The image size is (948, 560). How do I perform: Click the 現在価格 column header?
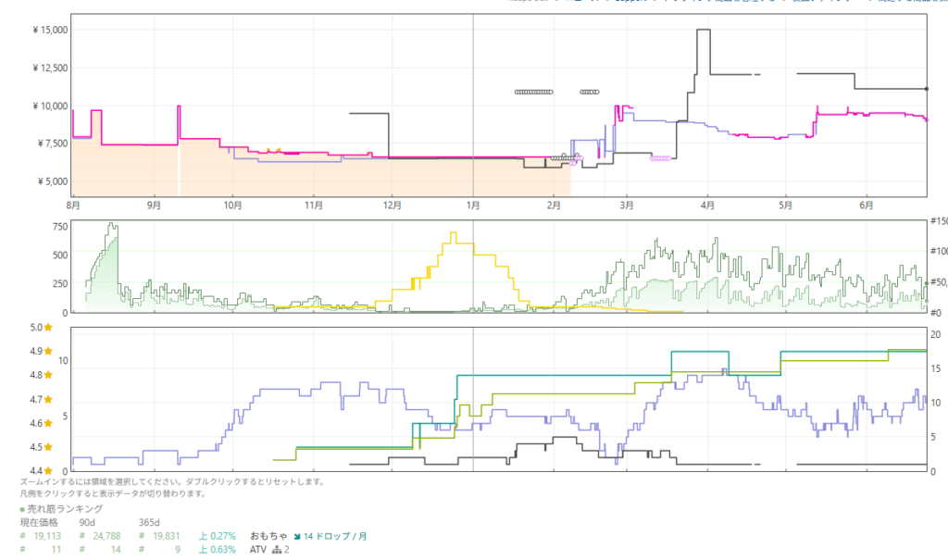[39, 522]
